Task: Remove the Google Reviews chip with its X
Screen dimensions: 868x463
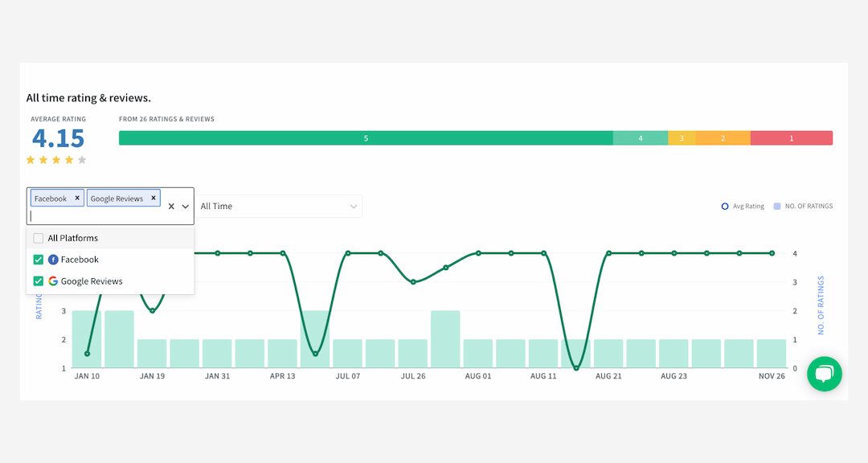Action: pos(153,198)
